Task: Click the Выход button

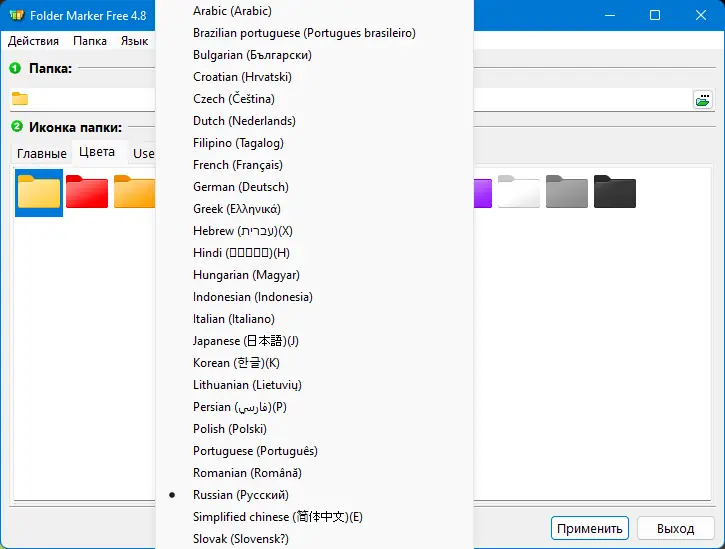Action: 676,528
